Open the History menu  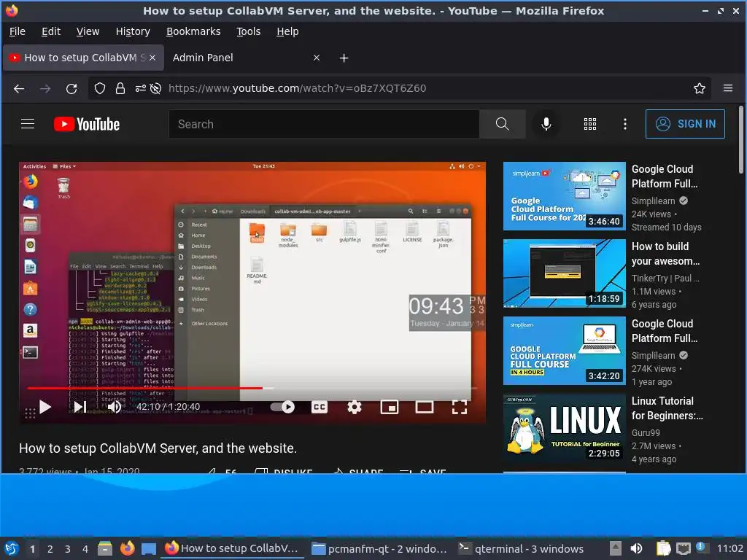[x=133, y=31]
